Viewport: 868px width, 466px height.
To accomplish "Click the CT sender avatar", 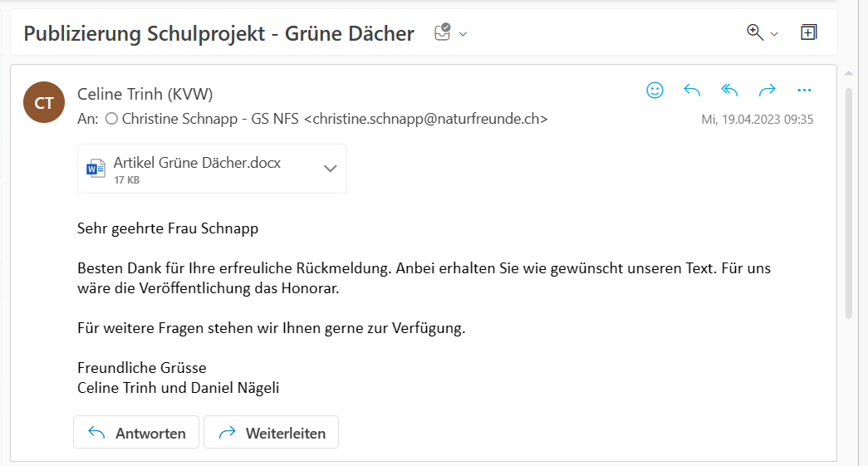I will tap(44, 103).
